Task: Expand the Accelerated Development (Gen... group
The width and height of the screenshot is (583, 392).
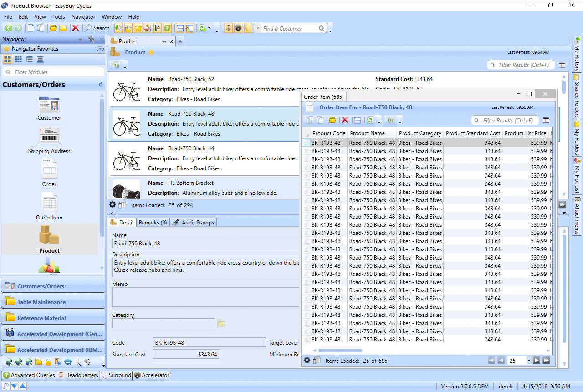Action: [53, 334]
